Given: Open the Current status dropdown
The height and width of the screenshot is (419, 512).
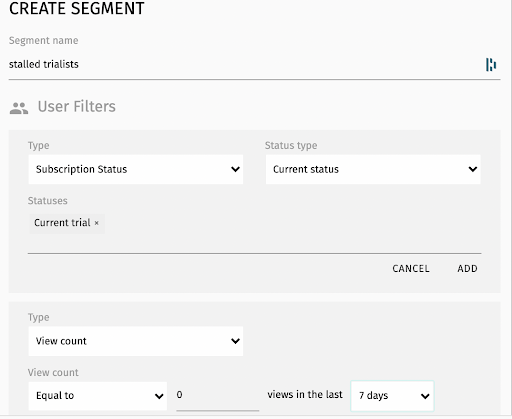Looking at the screenshot, I should point(373,169).
